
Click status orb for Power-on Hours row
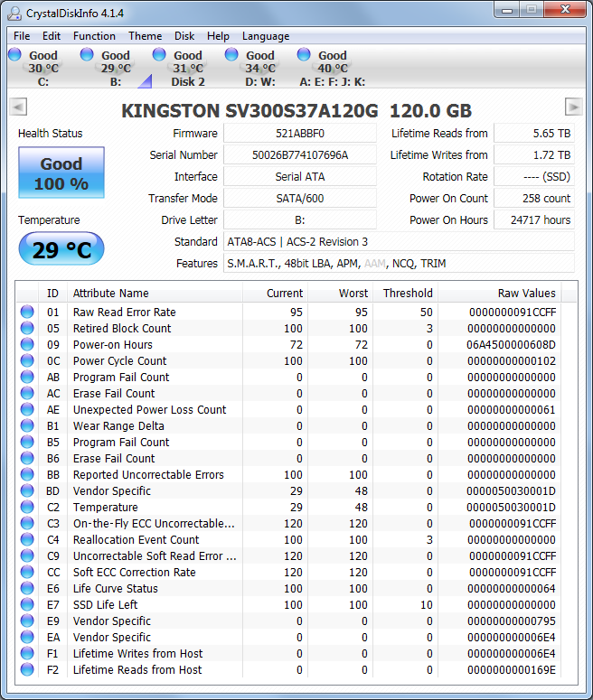(27, 344)
